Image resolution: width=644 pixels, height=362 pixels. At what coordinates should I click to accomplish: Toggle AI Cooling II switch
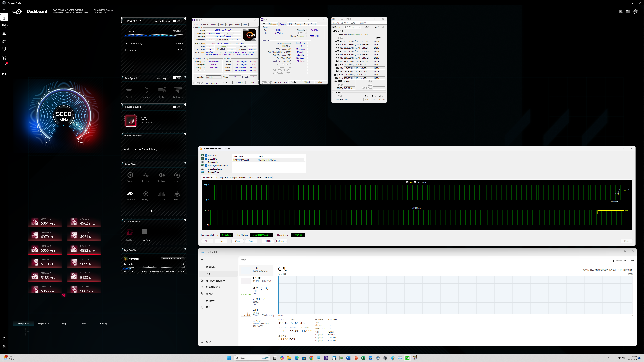click(177, 78)
